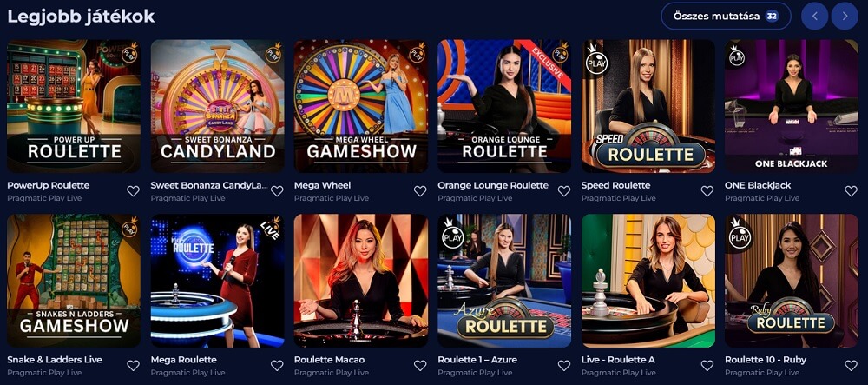Click heart icon beside Speed Roulette
This screenshot has height=385, width=868.
(x=707, y=191)
